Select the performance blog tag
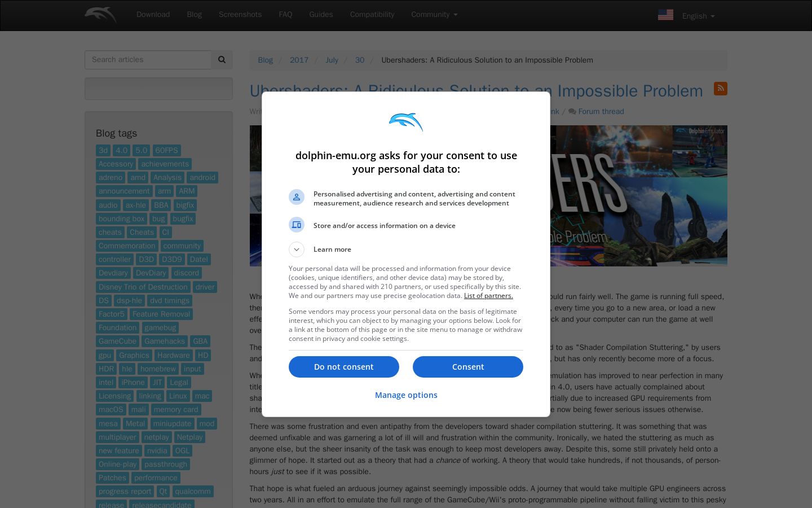This screenshot has width=812, height=508. pos(156,478)
